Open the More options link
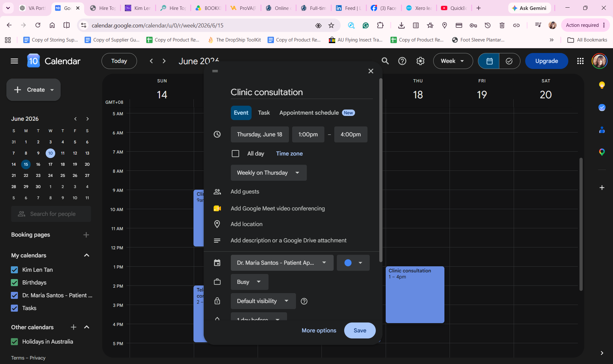The height and width of the screenshot is (364, 613). tap(319, 330)
